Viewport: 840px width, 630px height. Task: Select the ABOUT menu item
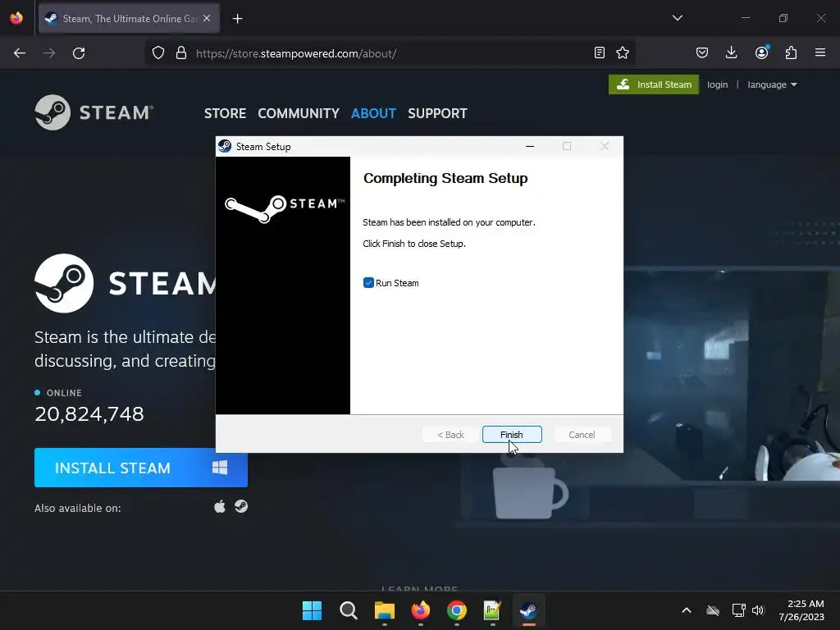(x=373, y=113)
